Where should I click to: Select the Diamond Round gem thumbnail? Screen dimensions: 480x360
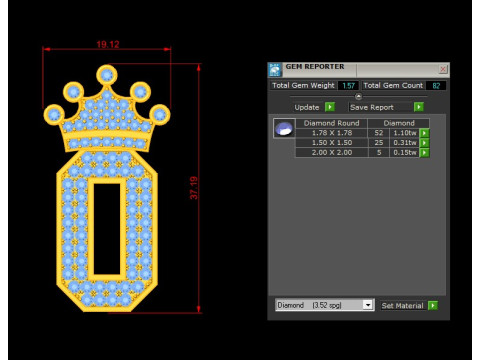pyautogui.click(x=284, y=128)
